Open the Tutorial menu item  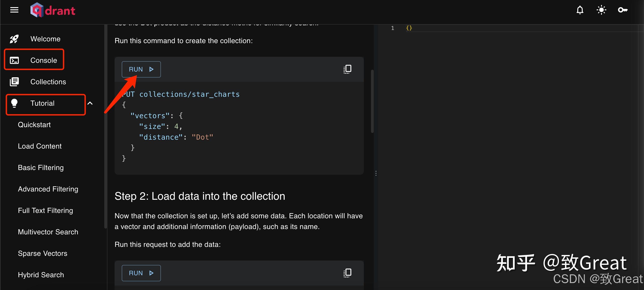coord(43,103)
